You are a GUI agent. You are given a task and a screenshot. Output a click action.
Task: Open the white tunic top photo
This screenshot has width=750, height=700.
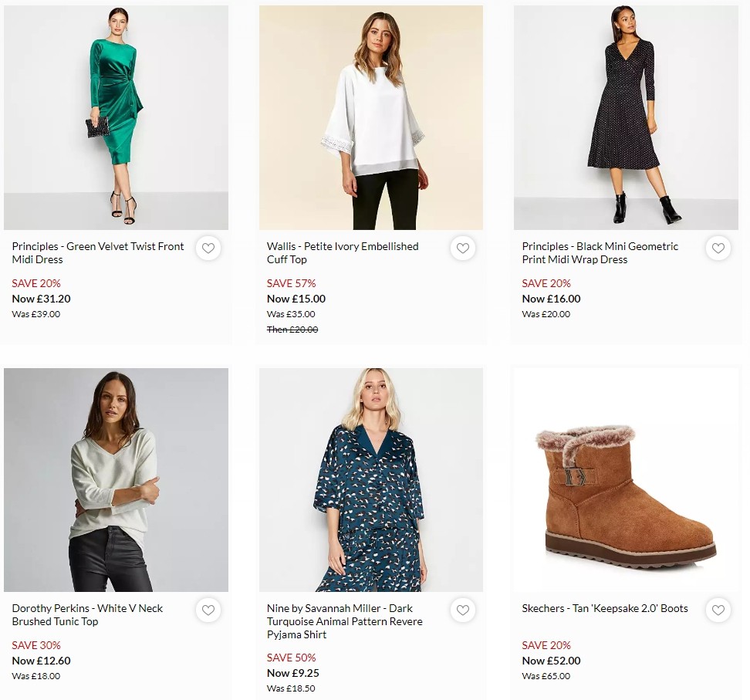tap(116, 479)
